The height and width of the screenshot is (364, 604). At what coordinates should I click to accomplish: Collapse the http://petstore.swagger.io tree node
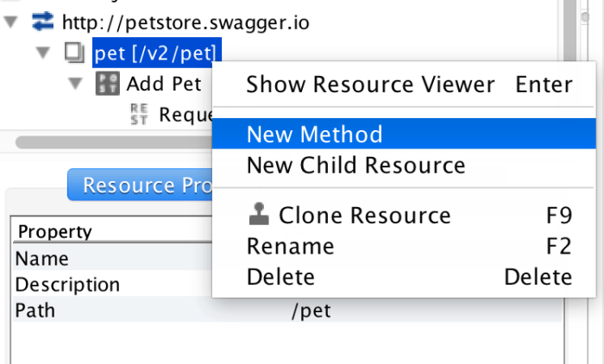tap(10, 22)
